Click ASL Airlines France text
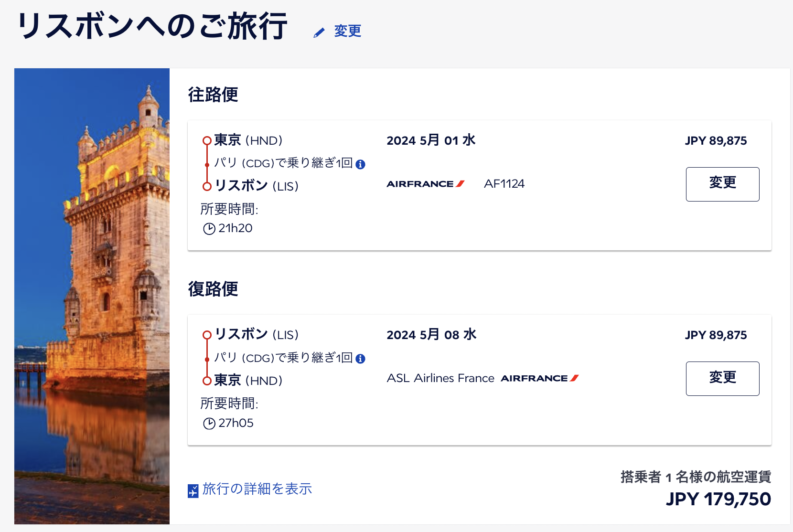 440,378
